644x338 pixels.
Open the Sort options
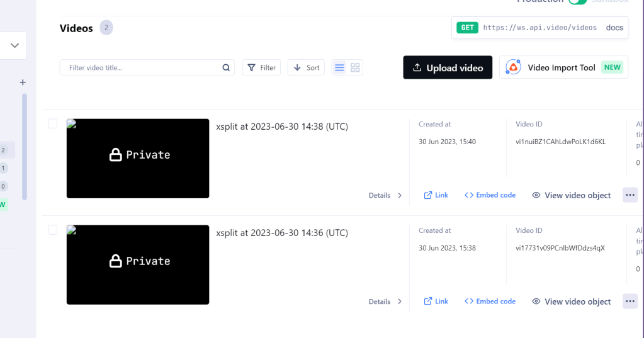click(x=306, y=68)
